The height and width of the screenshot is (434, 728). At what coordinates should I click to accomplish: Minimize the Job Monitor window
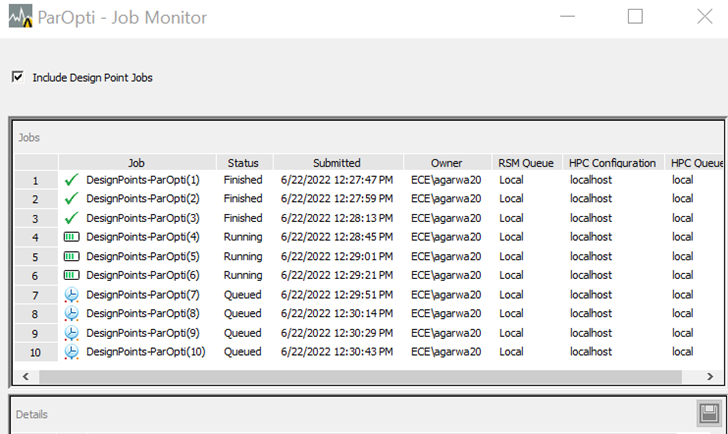pyautogui.click(x=567, y=17)
